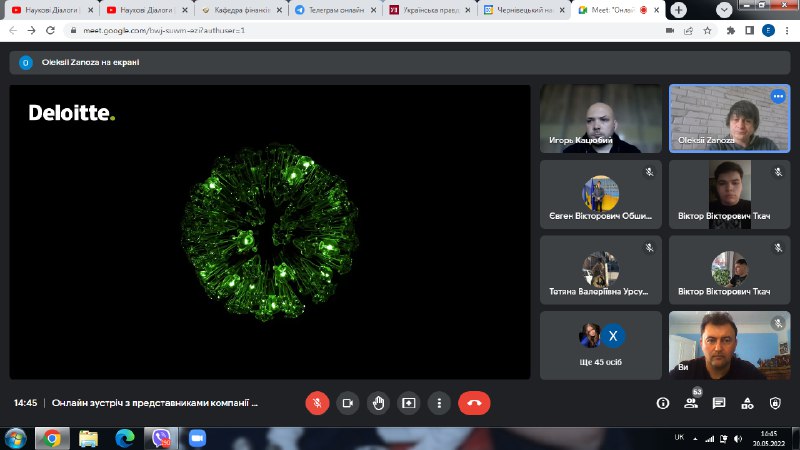The width and height of the screenshot is (800, 450).
Task: Open meeting details info icon
Action: click(x=663, y=403)
